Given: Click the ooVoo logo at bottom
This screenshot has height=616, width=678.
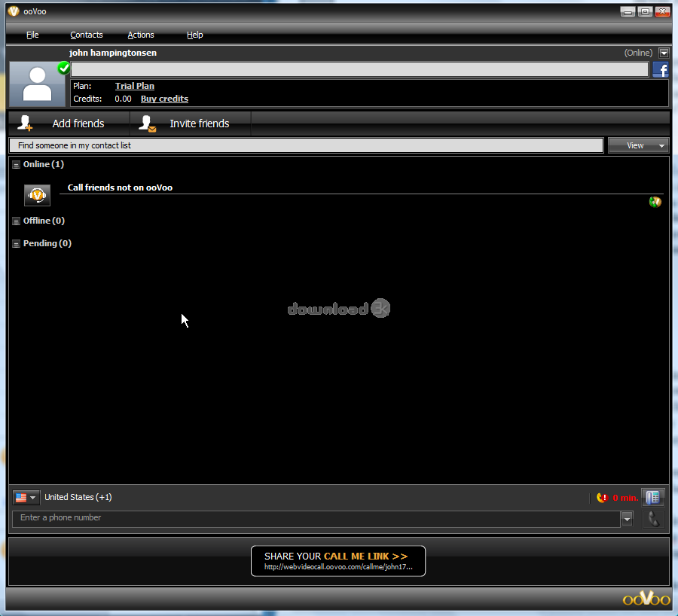Looking at the screenshot, I should click(646, 599).
